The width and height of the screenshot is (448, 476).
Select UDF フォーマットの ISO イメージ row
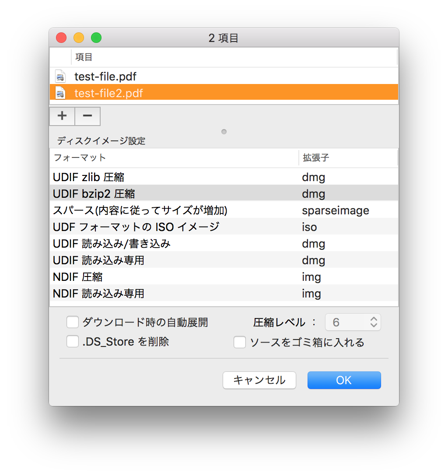point(175,227)
